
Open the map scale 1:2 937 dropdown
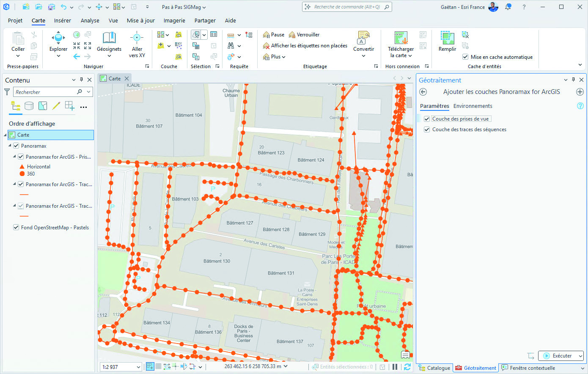click(x=138, y=367)
